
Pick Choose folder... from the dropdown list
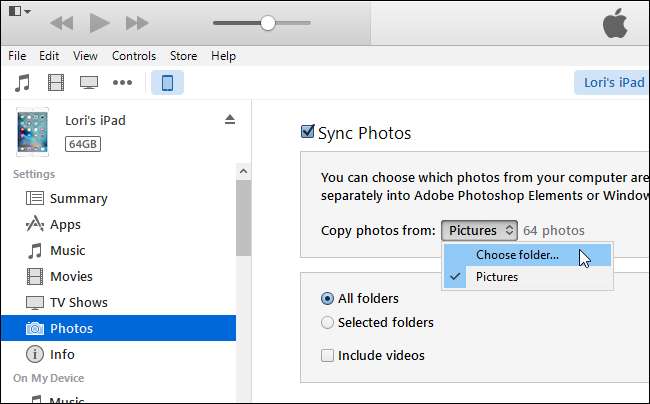517,255
